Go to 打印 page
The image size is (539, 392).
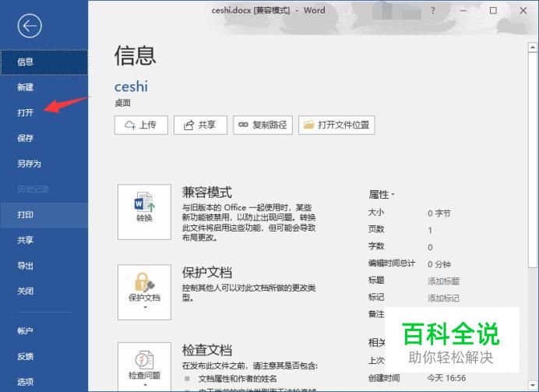(44, 215)
